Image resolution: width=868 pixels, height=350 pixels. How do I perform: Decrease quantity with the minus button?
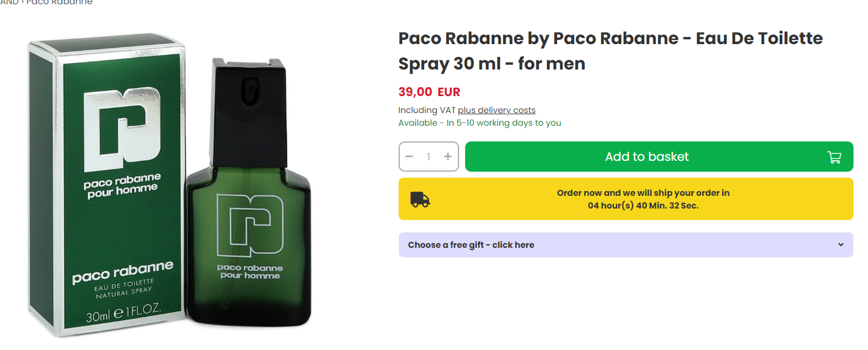click(x=410, y=157)
